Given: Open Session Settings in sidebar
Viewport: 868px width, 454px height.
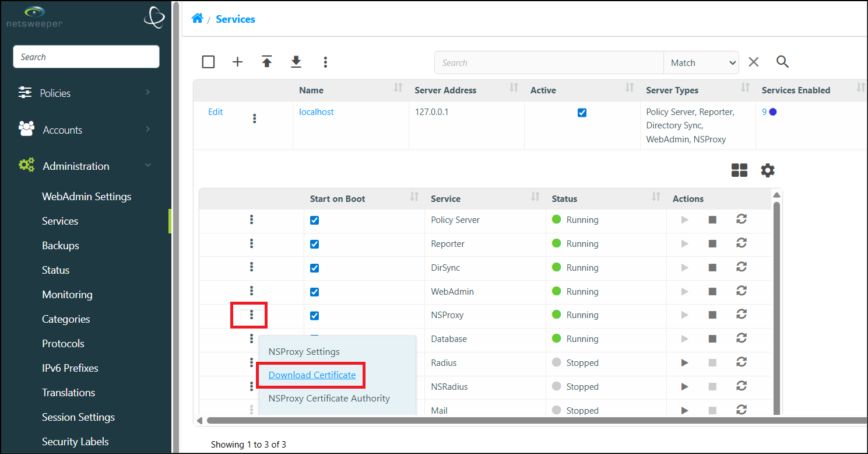Looking at the screenshot, I should 78,417.
